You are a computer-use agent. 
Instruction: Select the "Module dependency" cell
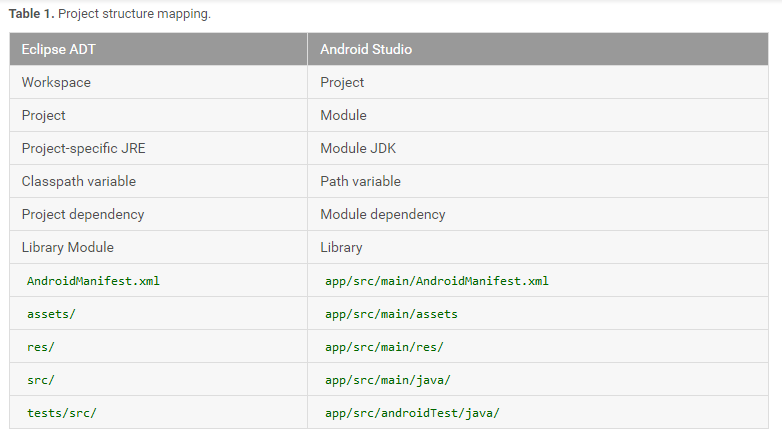click(x=382, y=214)
